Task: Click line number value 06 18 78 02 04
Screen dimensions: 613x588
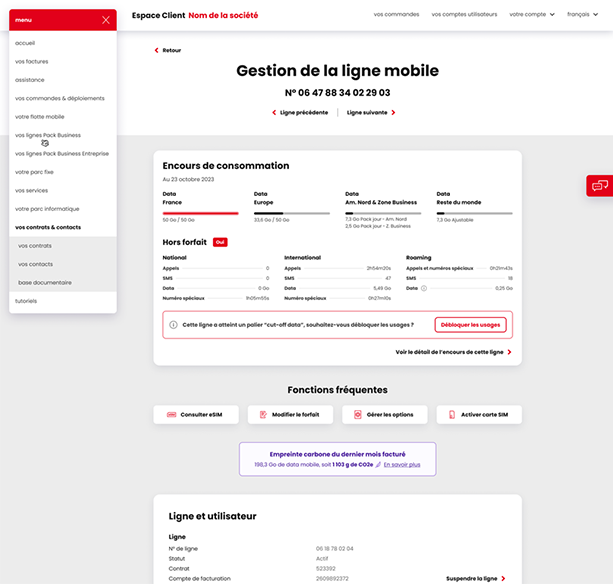Action: 335,549
